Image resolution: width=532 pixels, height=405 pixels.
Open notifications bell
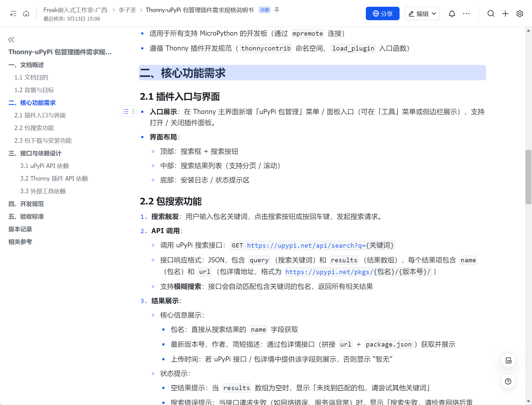452,13
